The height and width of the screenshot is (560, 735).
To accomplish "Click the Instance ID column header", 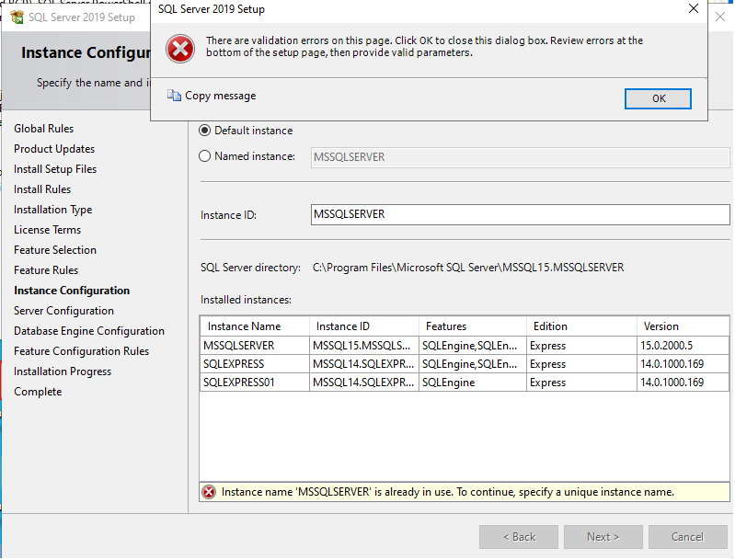I will tap(363, 326).
